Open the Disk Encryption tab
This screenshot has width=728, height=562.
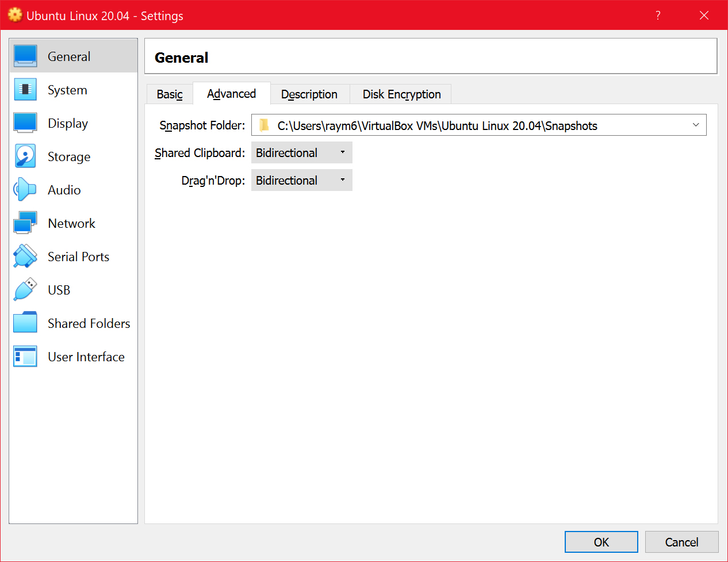tap(400, 94)
